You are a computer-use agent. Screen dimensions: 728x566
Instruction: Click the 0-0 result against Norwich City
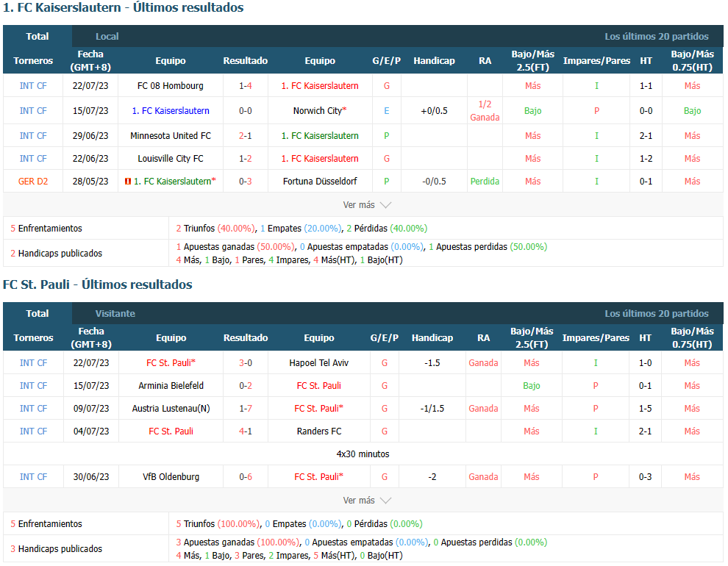coord(246,111)
